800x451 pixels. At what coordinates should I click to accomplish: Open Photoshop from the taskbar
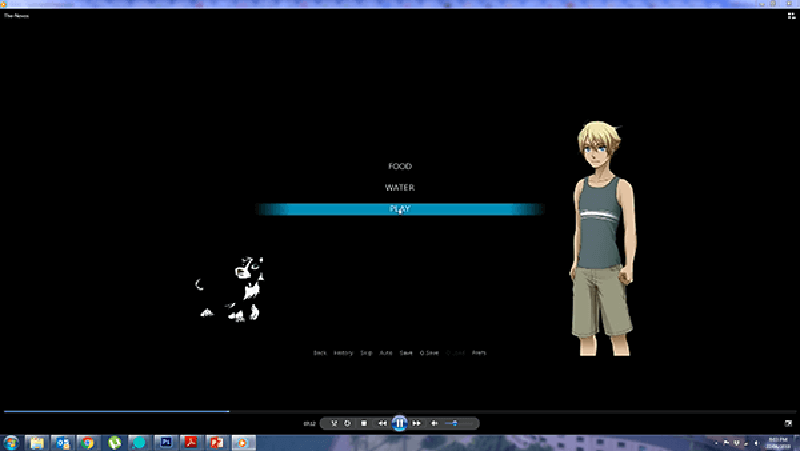point(166,442)
